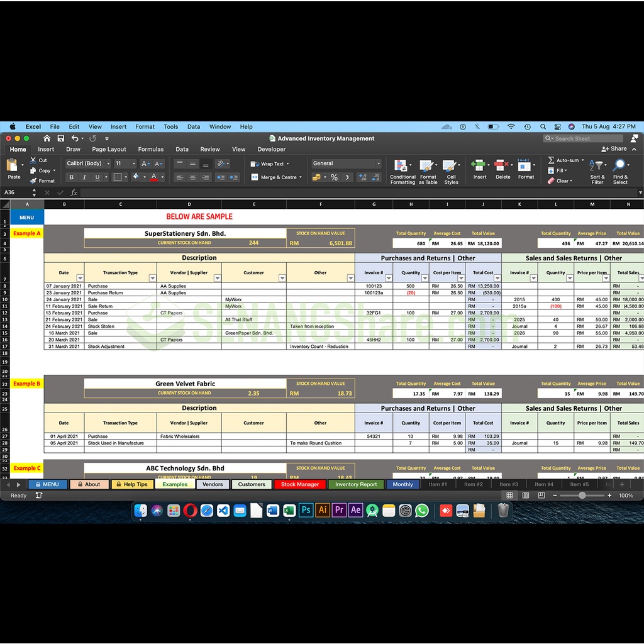The height and width of the screenshot is (644, 644).
Task: Click the Save icon in title bar
Action: pos(60,138)
